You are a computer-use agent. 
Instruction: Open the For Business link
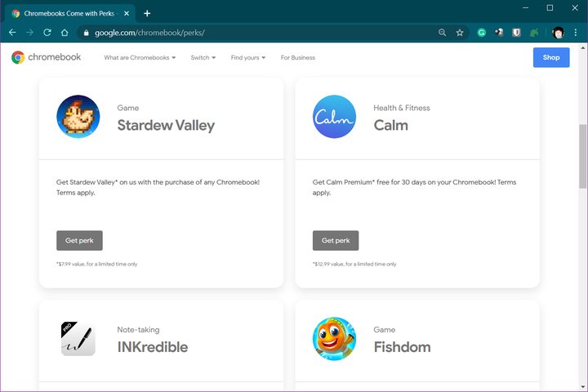[x=298, y=57]
